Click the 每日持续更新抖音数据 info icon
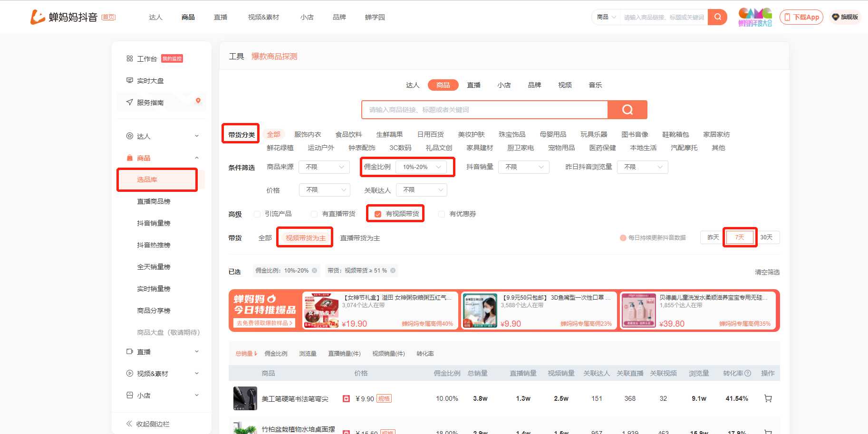This screenshot has width=868, height=434. (623, 238)
